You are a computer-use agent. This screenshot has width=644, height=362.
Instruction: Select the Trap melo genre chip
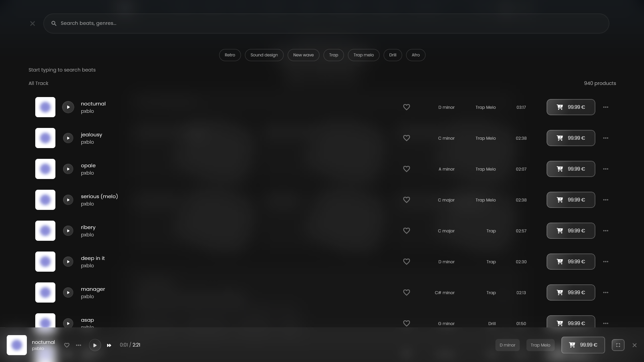tap(364, 55)
